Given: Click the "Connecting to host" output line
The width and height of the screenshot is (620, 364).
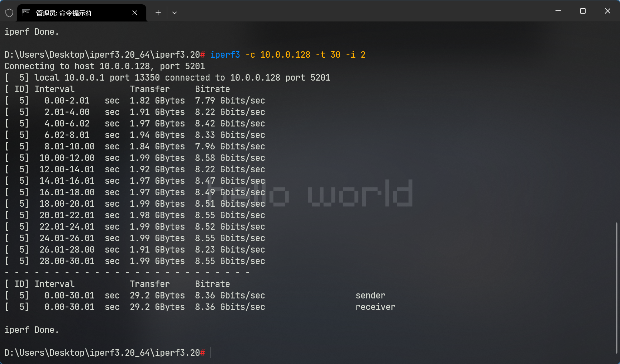Looking at the screenshot, I should point(104,66).
